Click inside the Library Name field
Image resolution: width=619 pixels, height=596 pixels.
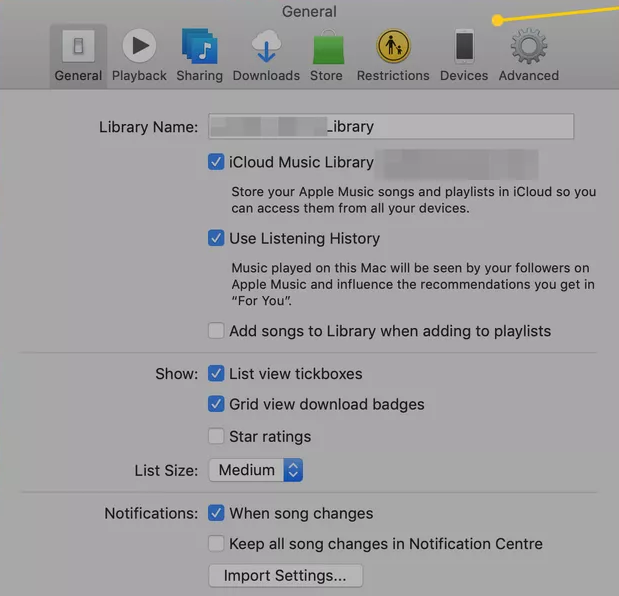(x=391, y=126)
